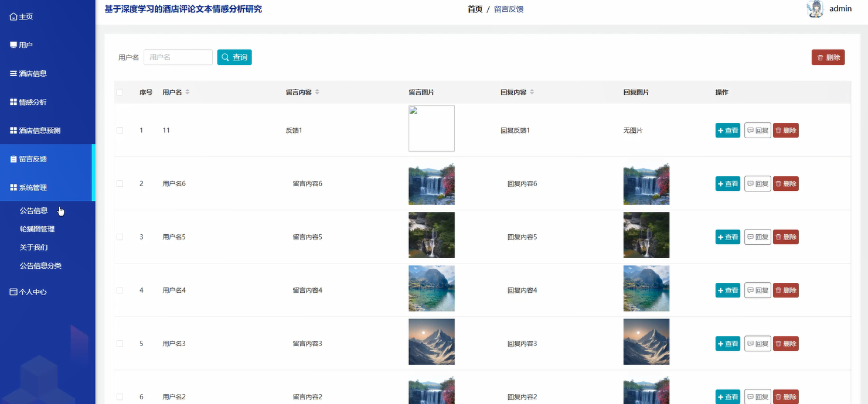Check the checkbox for 用户名2 row
868x404 pixels.
point(120,396)
